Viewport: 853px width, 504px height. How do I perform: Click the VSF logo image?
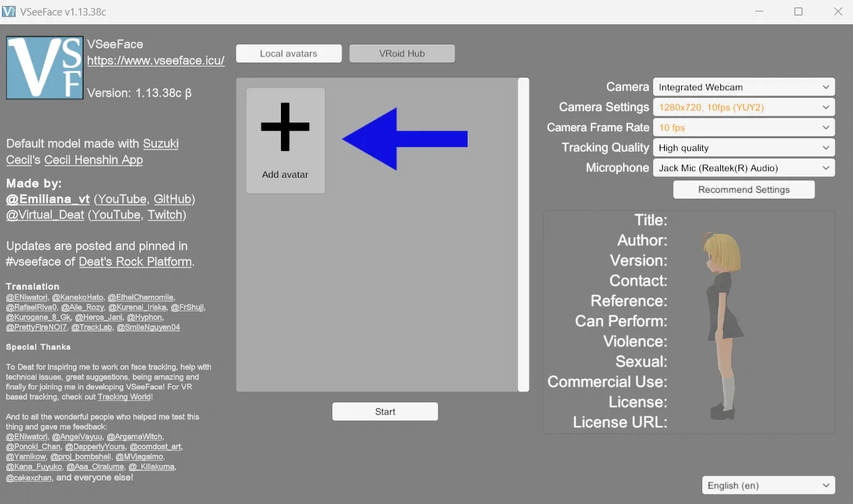[44, 68]
